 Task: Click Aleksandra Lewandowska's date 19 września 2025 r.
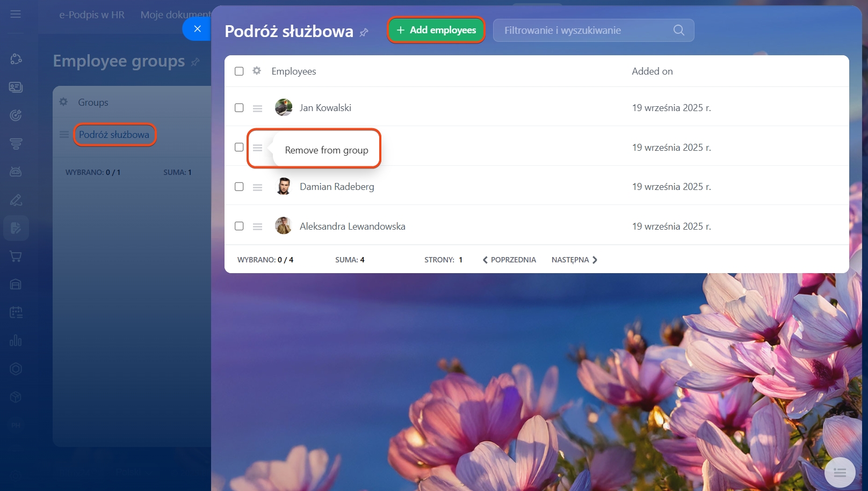671,226
